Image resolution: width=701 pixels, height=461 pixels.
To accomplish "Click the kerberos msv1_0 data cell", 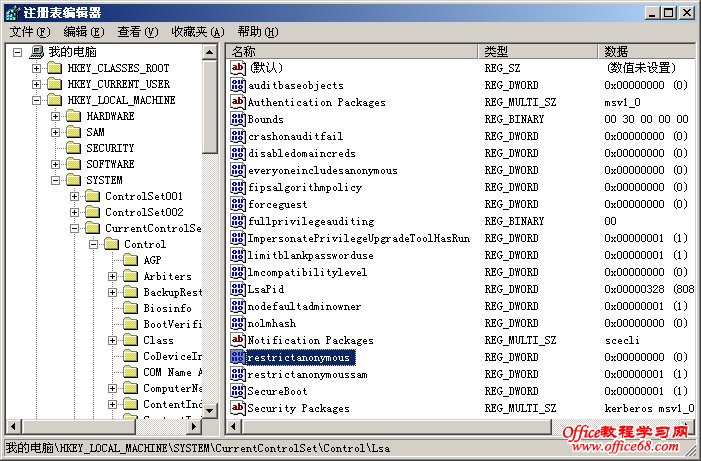I will (649, 408).
